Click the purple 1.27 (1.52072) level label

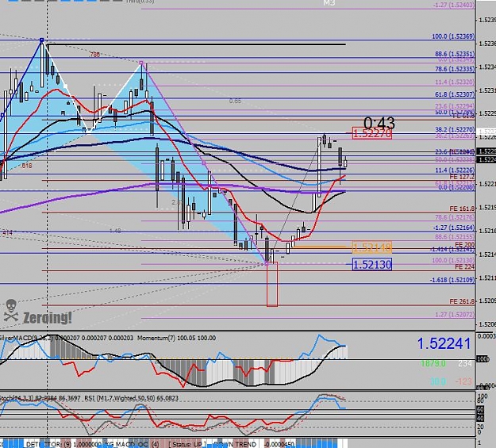point(455,315)
